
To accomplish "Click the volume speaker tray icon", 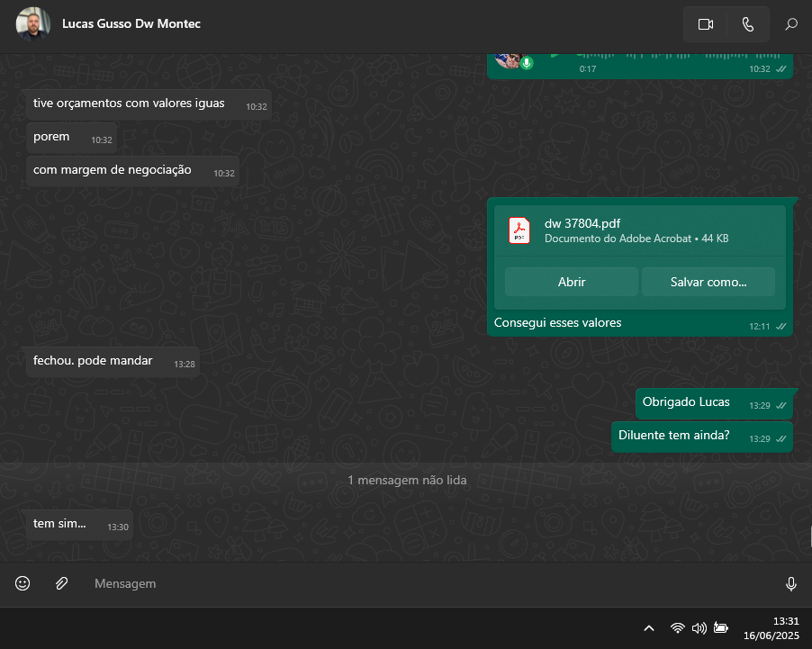I will pyautogui.click(x=699, y=628).
